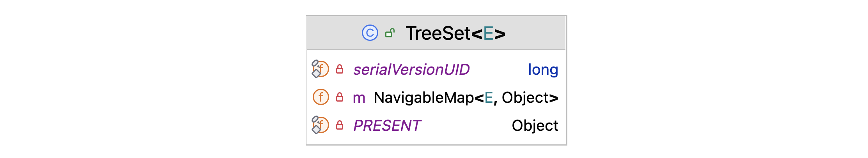This screenshot has height=158, width=868.
Task: Select the TreeSet class name in header
Action: pos(438,33)
